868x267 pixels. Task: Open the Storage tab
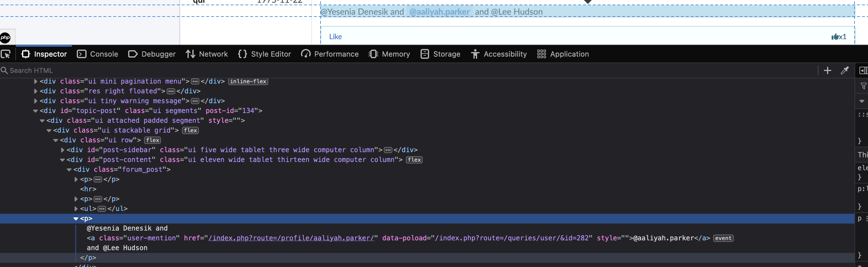440,54
